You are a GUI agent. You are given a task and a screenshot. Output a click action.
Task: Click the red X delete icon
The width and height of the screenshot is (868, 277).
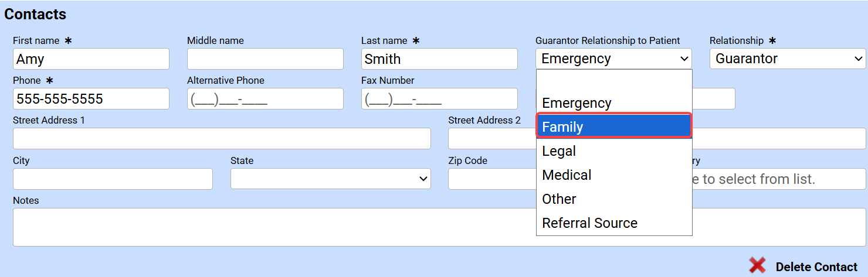coord(757,266)
